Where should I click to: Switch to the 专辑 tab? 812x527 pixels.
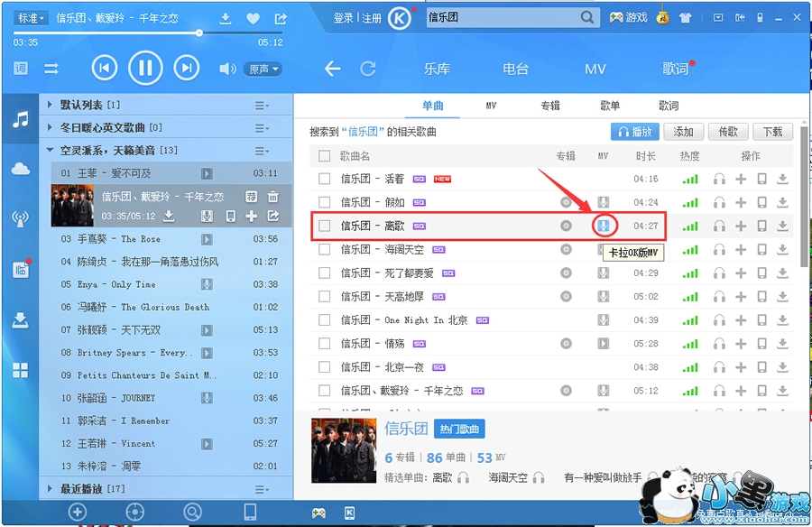pyautogui.click(x=550, y=106)
